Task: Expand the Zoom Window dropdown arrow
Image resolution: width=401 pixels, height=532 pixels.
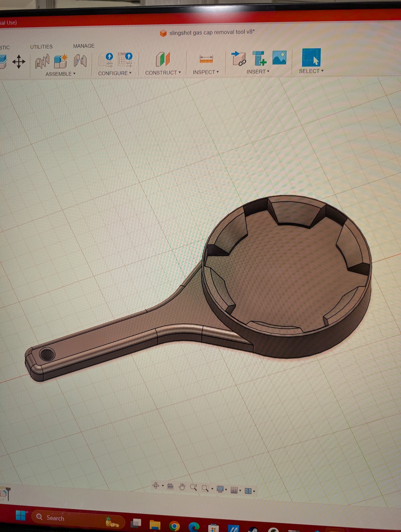Action: coord(212,488)
